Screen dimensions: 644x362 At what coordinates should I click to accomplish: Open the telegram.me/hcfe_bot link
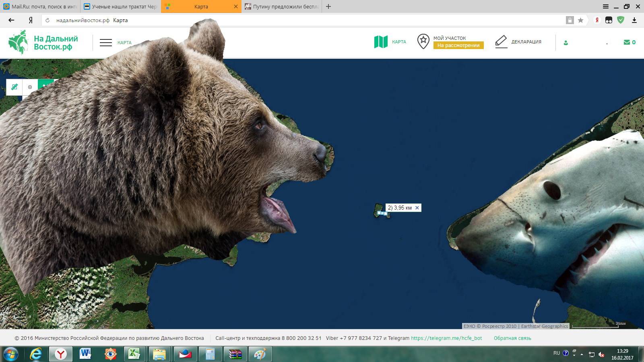[x=446, y=338]
